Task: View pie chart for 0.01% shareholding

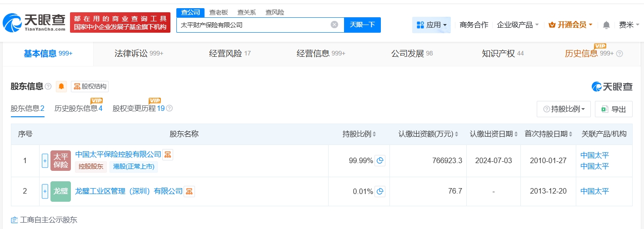Action: [380, 191]
